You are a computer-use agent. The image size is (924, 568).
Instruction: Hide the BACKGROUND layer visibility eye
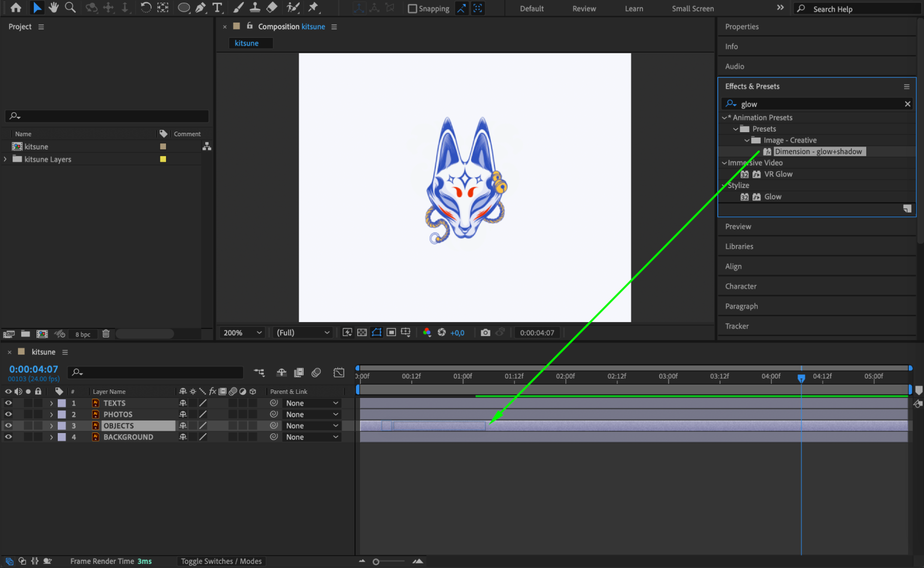pyautogui.click(x=8, y=437)
